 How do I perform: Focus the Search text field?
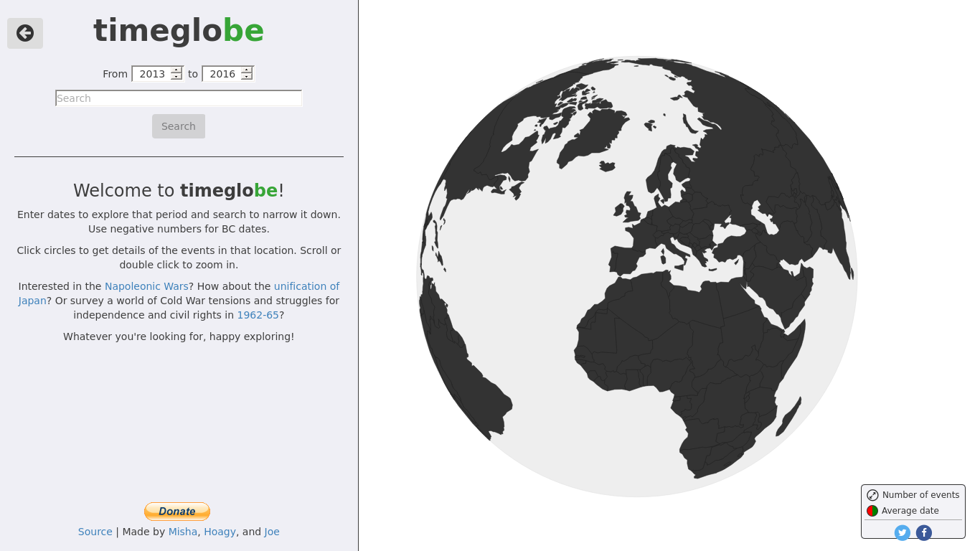(x=179, y=98)
